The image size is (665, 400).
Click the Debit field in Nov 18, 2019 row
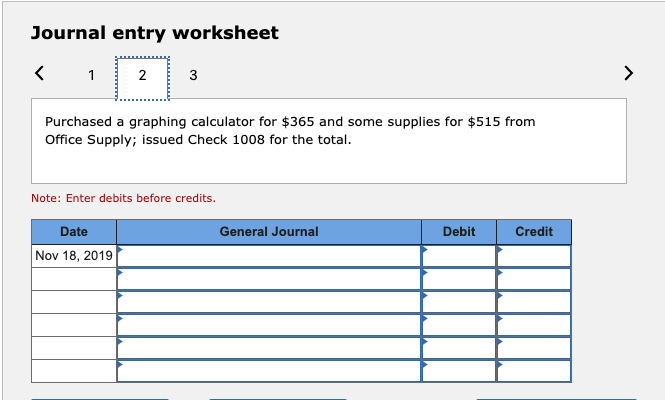tap(459, 256)
